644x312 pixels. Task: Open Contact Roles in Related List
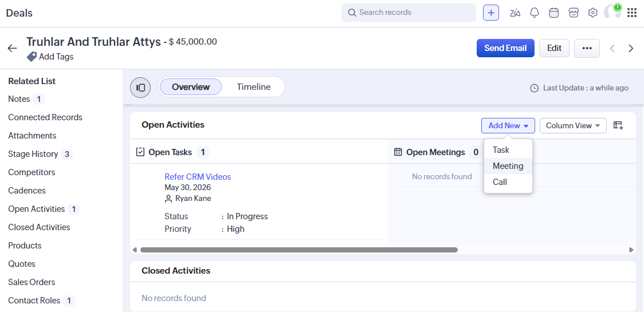point(34,301)
